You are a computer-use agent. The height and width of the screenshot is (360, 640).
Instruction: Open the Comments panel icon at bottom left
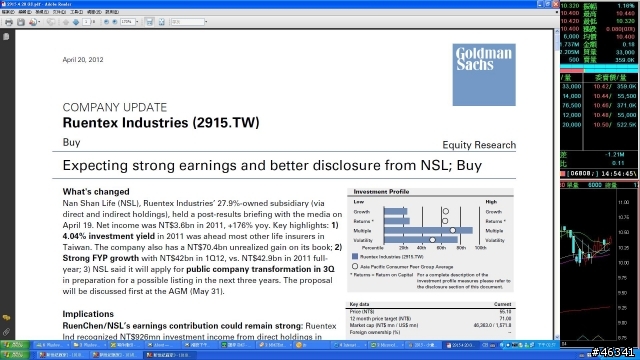[x=6, y=318]
